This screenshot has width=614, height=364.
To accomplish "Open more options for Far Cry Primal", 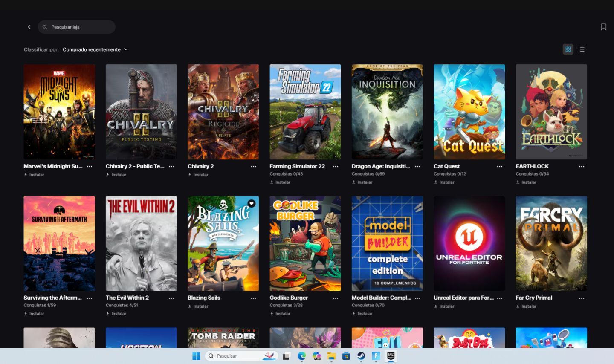I will [x=582, y=298].
